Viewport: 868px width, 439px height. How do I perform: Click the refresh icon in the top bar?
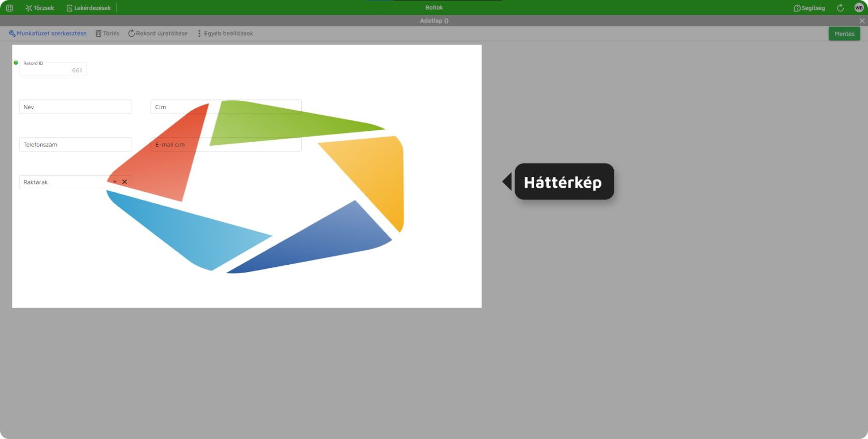click(x=840, y=8)
